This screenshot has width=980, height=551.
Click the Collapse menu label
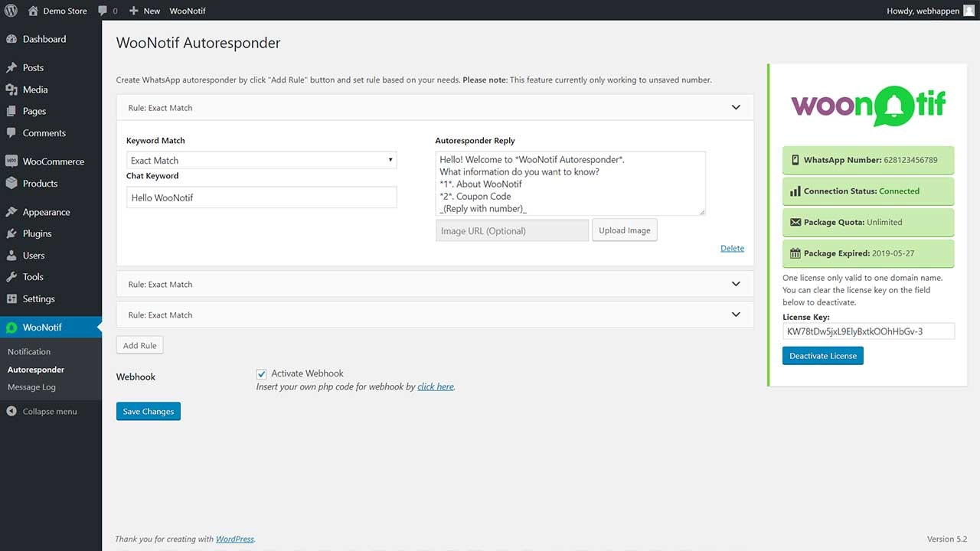coord(50,412)
